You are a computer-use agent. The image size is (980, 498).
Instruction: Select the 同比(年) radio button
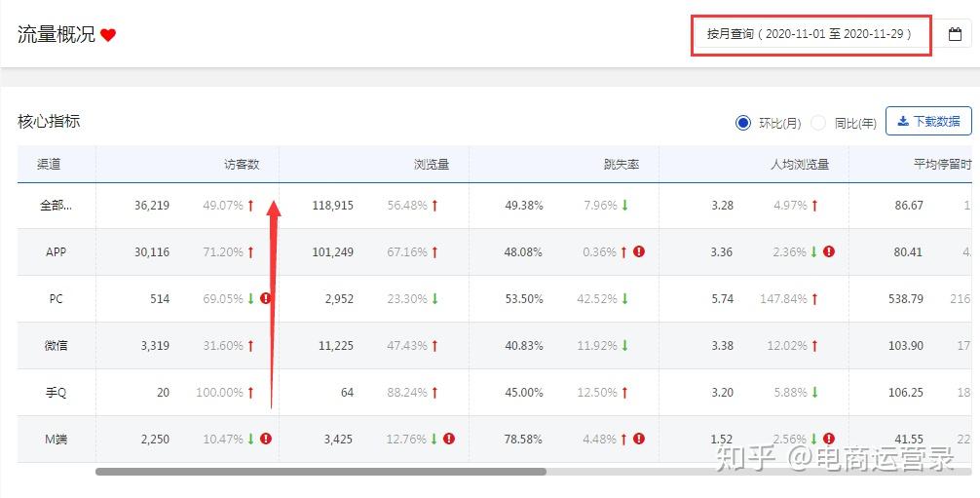(x=818, y=123)
